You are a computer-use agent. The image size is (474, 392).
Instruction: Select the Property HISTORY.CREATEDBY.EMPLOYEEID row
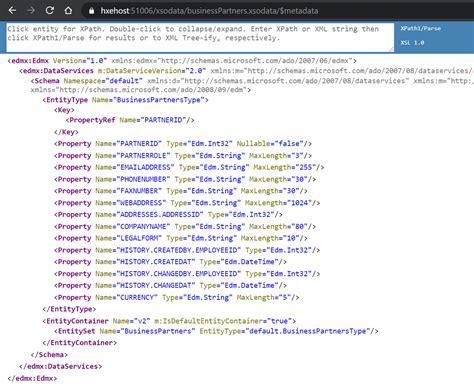click(187, 250)
